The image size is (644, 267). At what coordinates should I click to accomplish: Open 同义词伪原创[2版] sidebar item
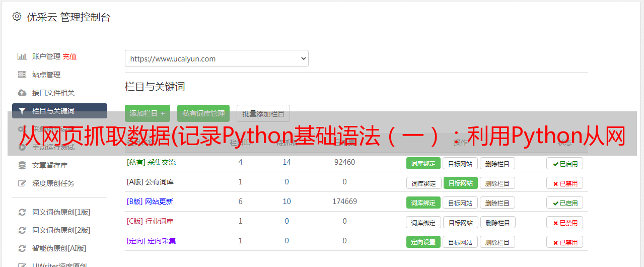[x=61, y=230]
